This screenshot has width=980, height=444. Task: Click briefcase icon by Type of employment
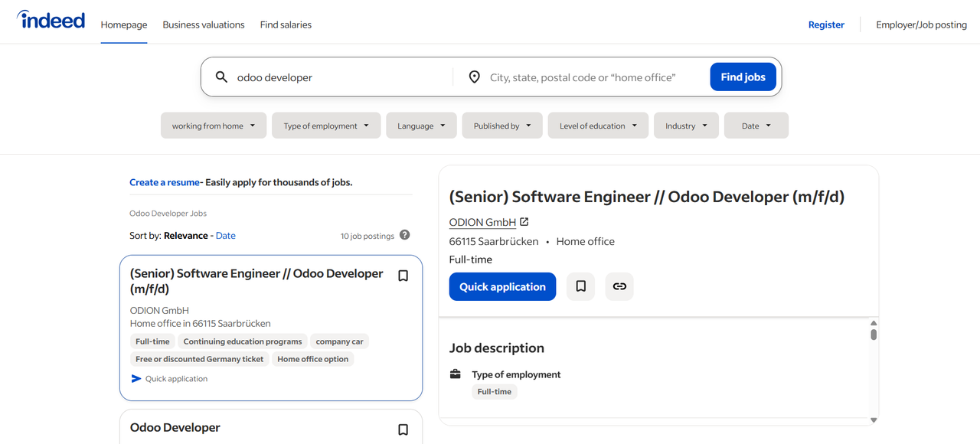(456, 374)
